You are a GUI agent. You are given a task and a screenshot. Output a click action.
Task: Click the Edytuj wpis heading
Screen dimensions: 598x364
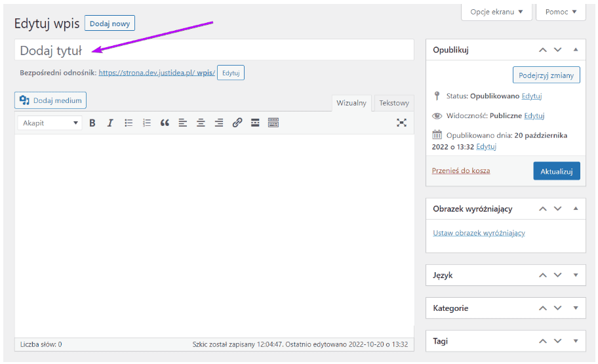point(47,24)
